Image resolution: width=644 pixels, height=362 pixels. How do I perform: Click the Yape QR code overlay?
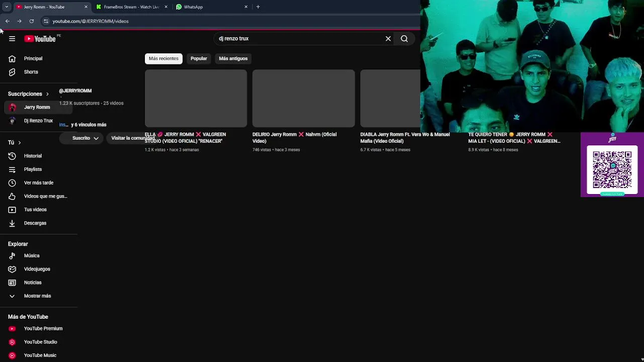(612, 164)
